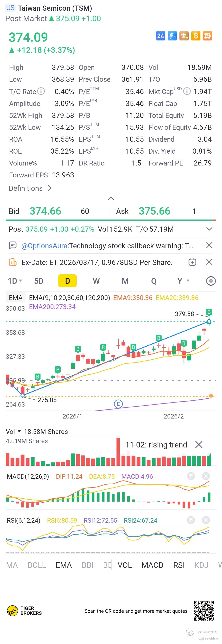Tap the Tiger Brokers logo

coord(24,611)
